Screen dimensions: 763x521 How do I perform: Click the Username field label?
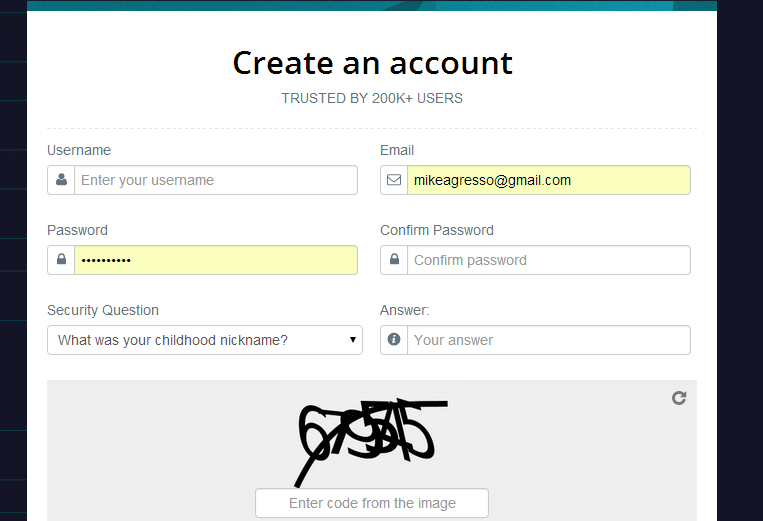tap(79, 150)
